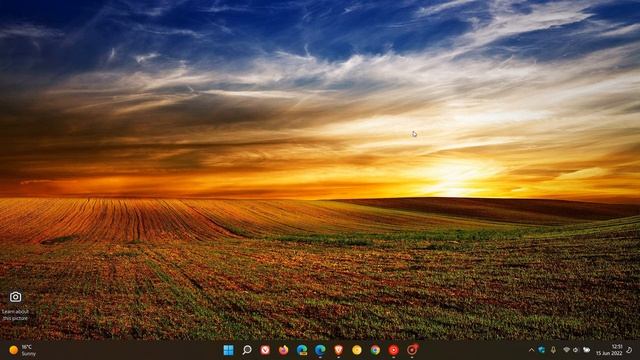Launch Google Chrome from taskbar
This screenshot has height=360, width=640.
(375, 350)
